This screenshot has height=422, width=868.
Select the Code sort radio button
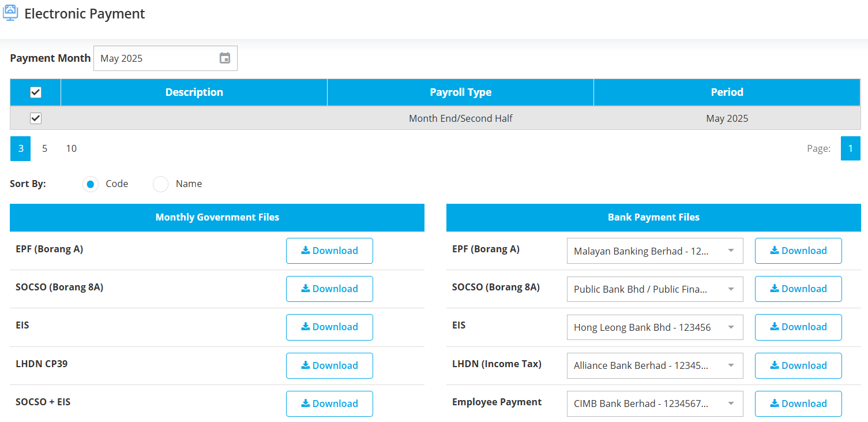90,184
